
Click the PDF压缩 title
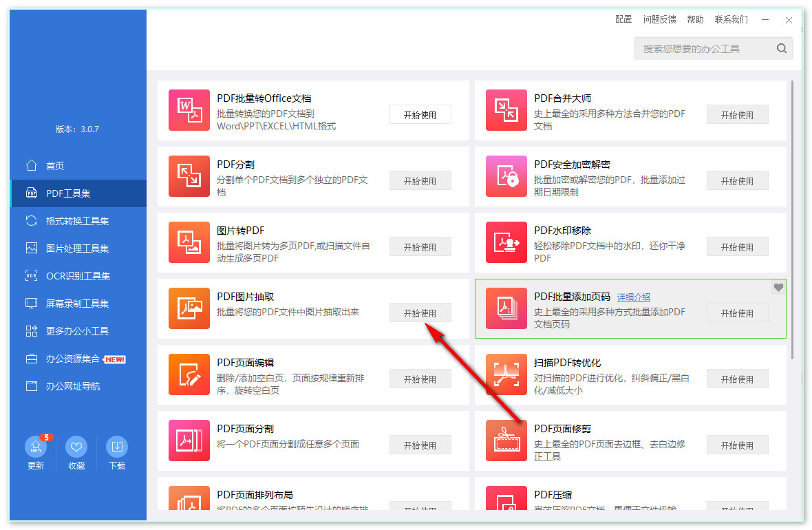[553, 495]
